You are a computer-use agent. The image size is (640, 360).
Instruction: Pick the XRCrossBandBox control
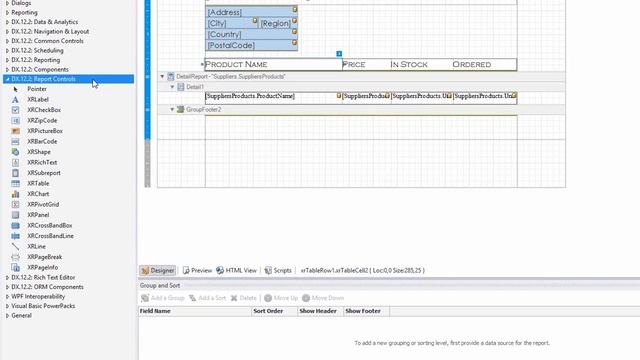(49, 226)
